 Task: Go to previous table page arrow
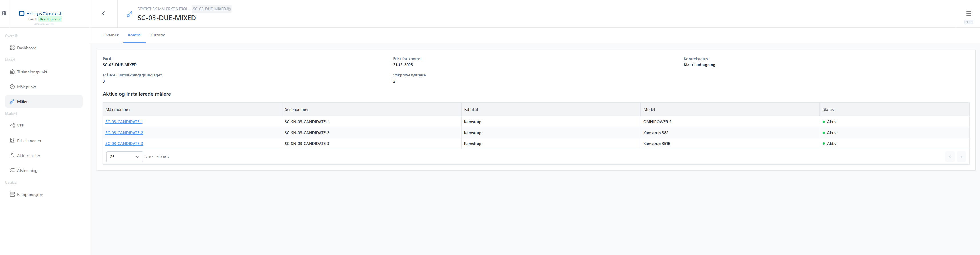(x=950, y=157)
